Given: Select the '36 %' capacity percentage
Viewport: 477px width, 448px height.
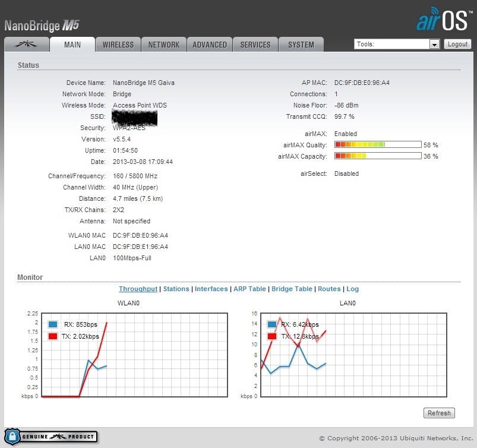Looking at the screenshot, I should pos(431,156).
